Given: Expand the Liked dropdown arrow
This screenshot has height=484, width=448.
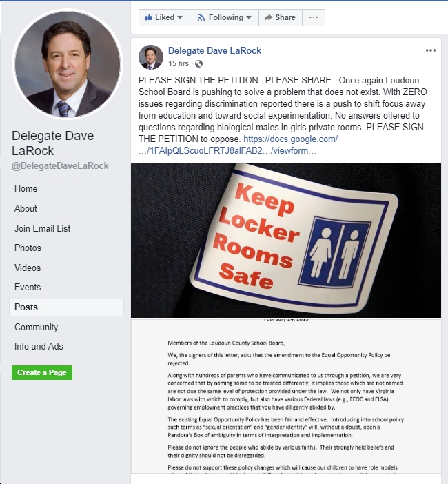Looking at the screenshot, I should [180, 18].
